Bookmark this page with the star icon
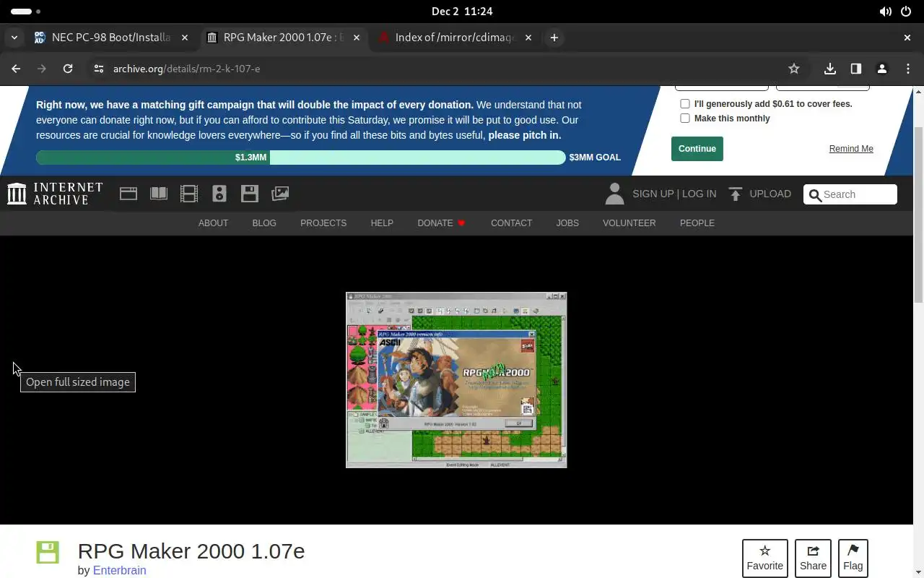This screenshot has width=924, height=578. click(794, 69)
